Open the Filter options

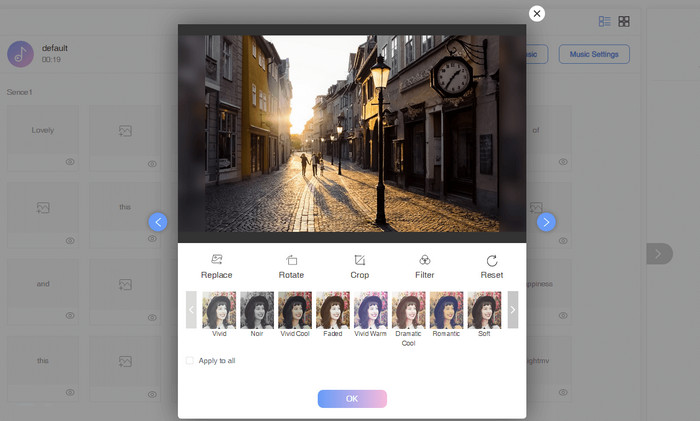tap(425, 260)
